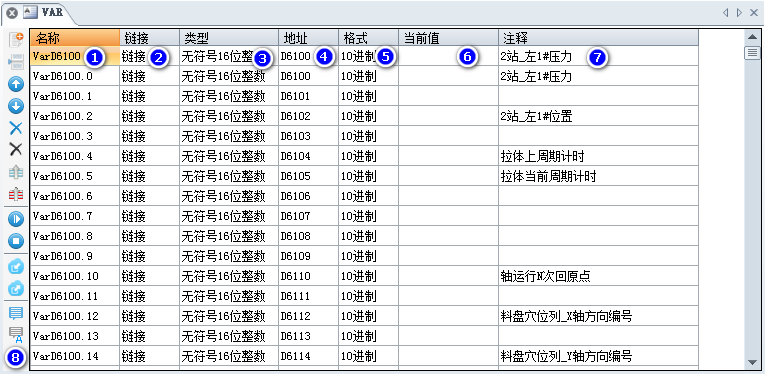This screenshot has width=765, height=374.
Task: Close the VAR tab with its x button
Action: (12, 13)
